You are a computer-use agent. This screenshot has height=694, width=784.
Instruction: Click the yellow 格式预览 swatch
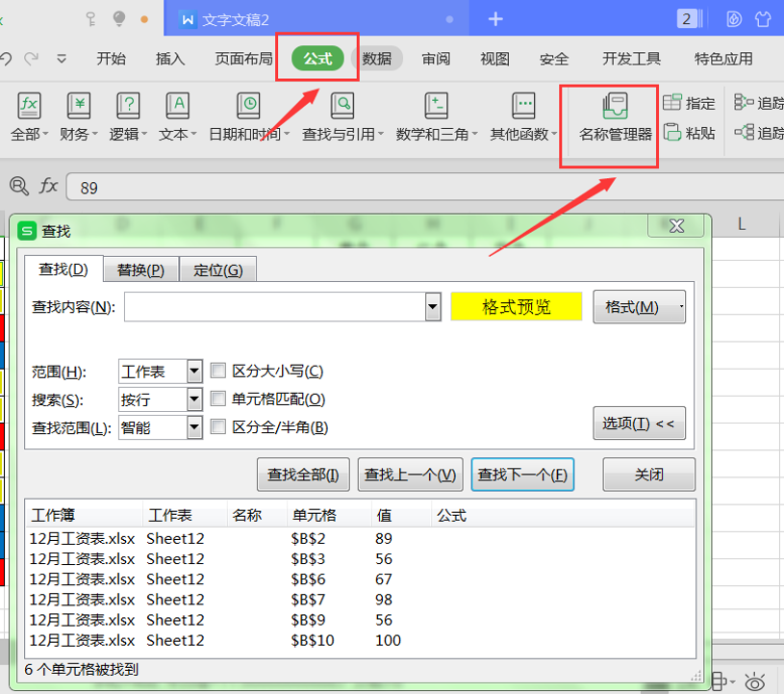(516, 306)
